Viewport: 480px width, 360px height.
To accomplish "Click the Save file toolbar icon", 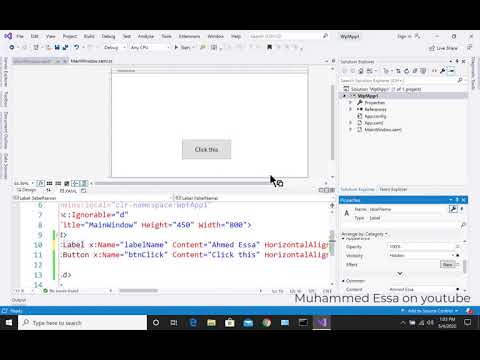I will pyautogui.click(x=57, y=47).
